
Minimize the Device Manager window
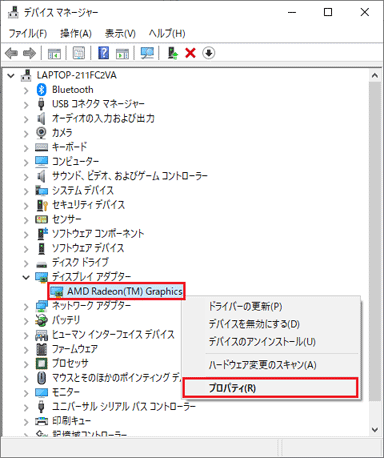coord(292,12)
